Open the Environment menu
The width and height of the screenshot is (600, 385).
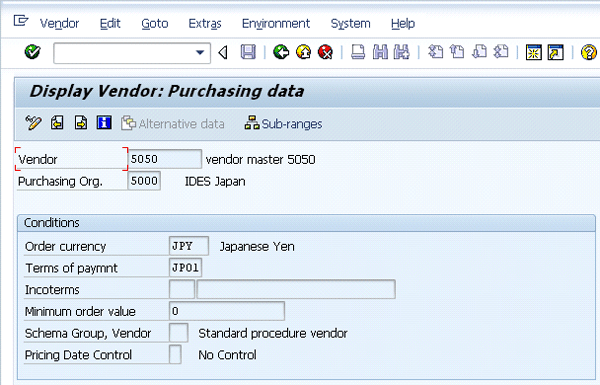point(276,24)
